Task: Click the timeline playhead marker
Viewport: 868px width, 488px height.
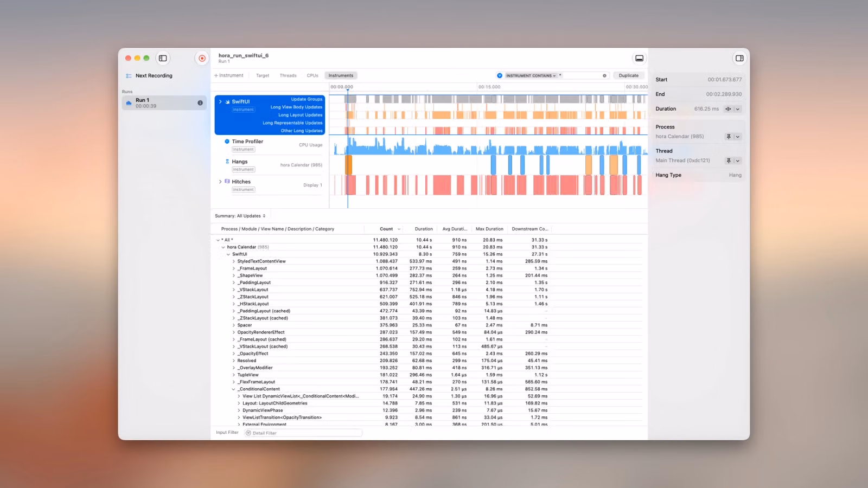Action: 348,91
